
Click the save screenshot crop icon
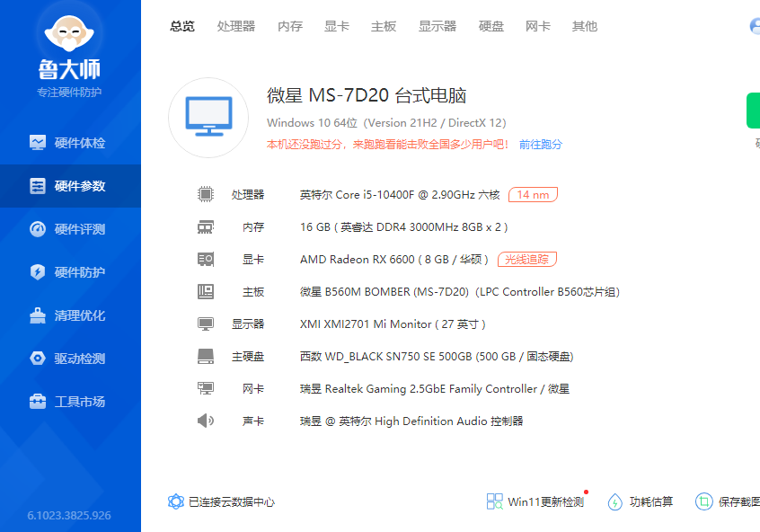703,501
